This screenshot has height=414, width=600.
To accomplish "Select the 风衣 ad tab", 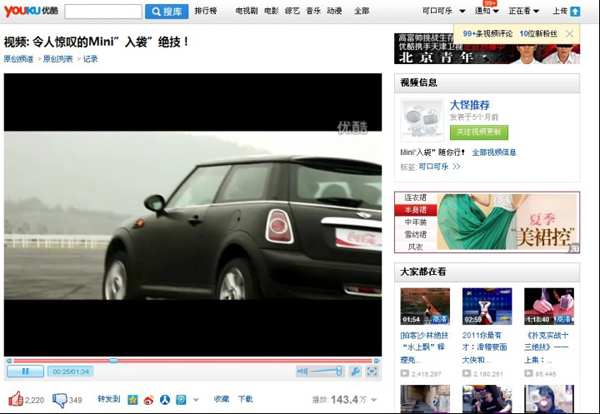I will coord(416,247).
